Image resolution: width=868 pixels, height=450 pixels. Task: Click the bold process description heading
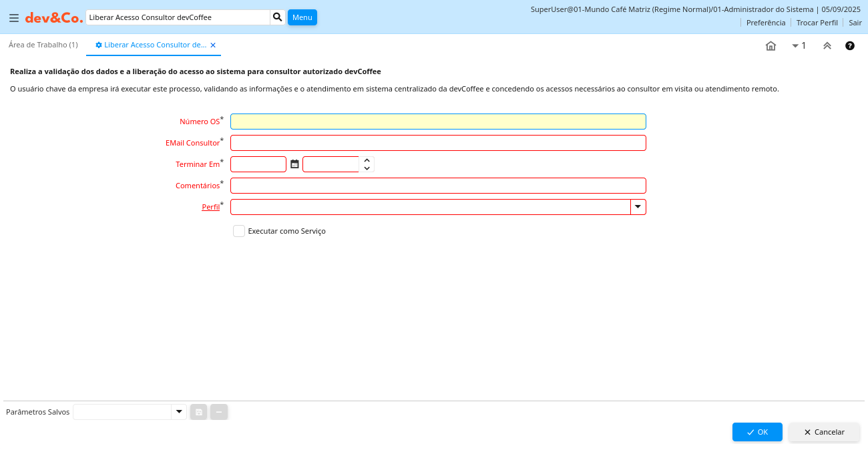click(x=196, y=71)
